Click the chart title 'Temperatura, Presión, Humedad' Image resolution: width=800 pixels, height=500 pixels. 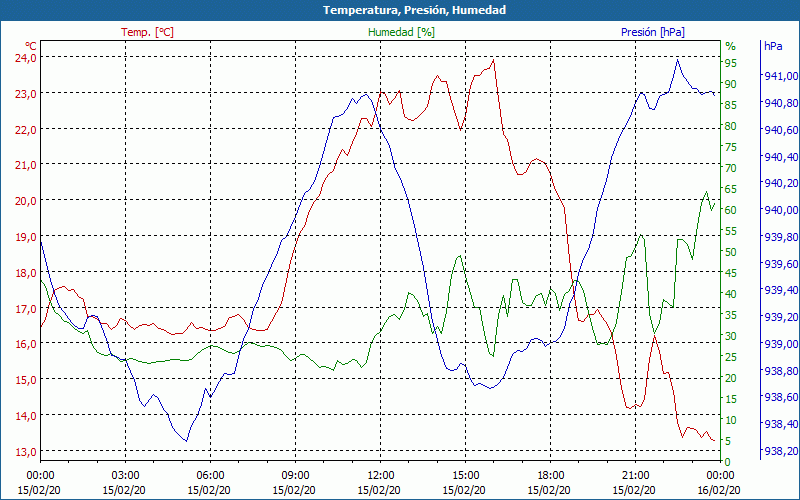tap(414, 10)
